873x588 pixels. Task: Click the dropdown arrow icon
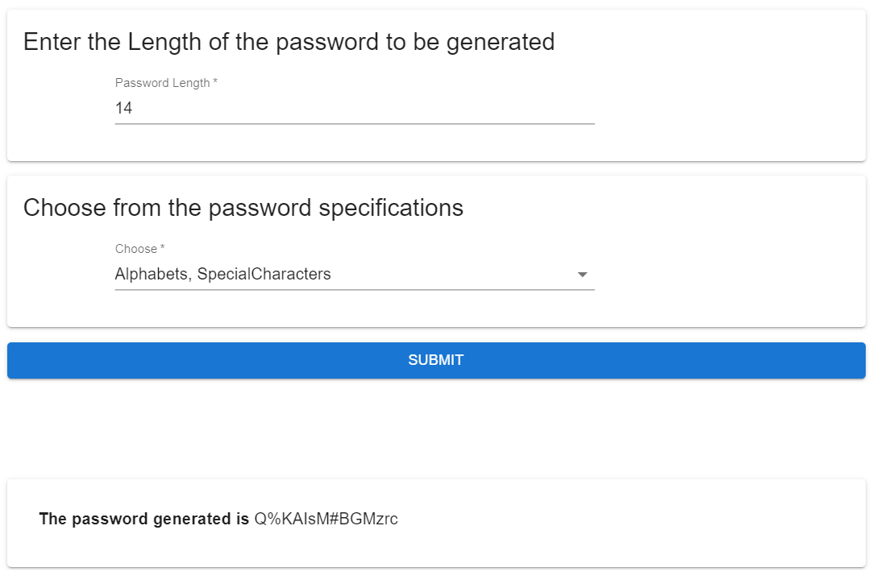(x=583, y=275)
